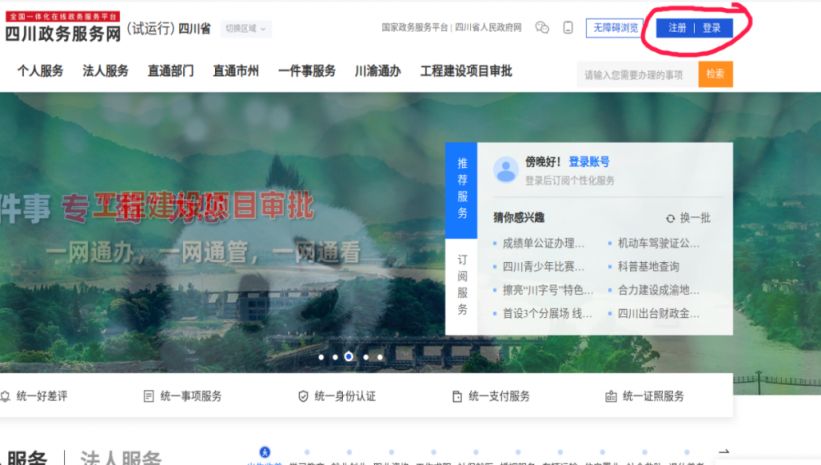Open 四川出台财政金 link
This screenshot has width=821, height=465.
658,314
